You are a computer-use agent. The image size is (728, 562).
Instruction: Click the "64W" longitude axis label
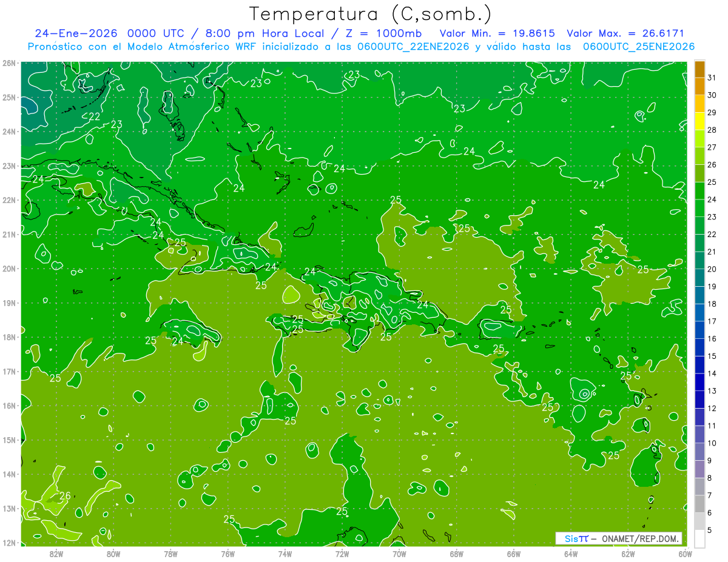click(571, 553)
